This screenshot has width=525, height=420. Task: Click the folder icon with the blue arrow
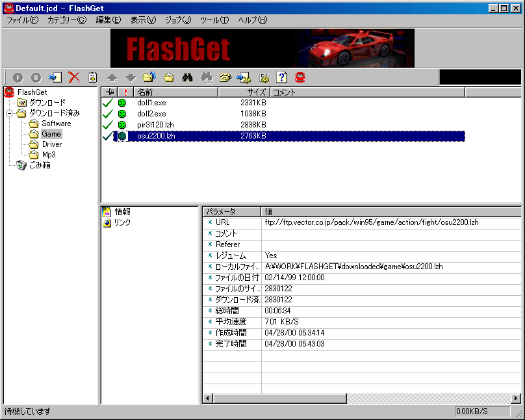click(149, 77)
